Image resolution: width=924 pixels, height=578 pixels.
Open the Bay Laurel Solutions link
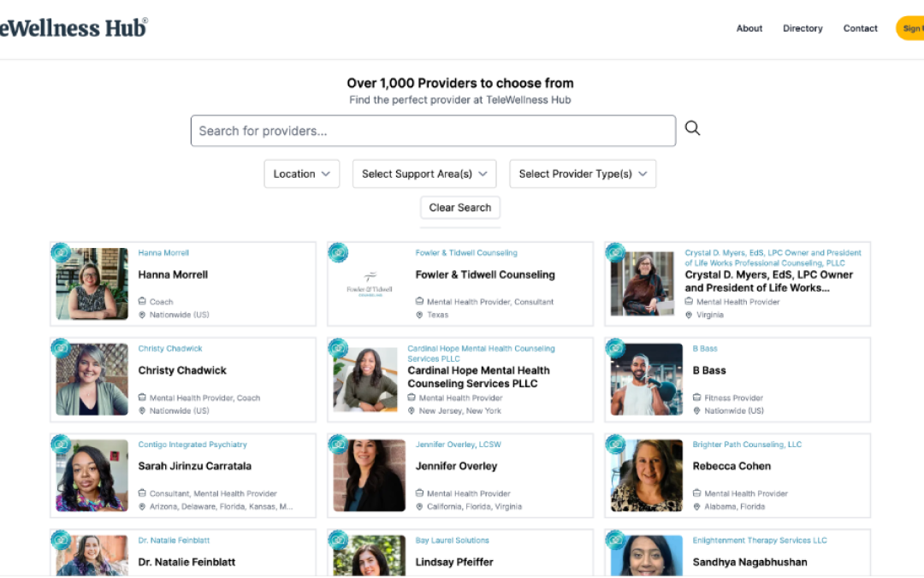(452, 540)
